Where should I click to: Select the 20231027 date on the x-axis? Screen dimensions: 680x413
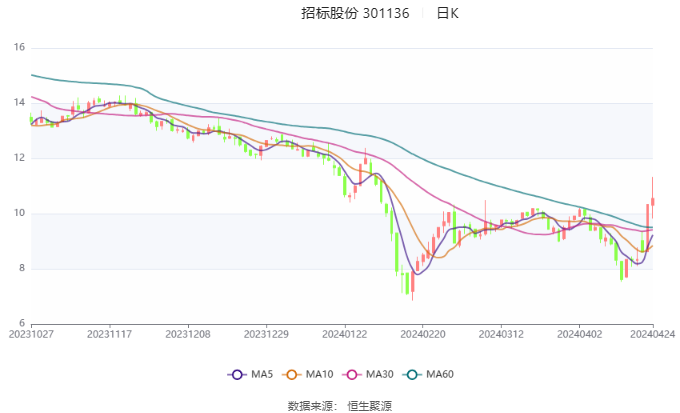tap(31, 335)
